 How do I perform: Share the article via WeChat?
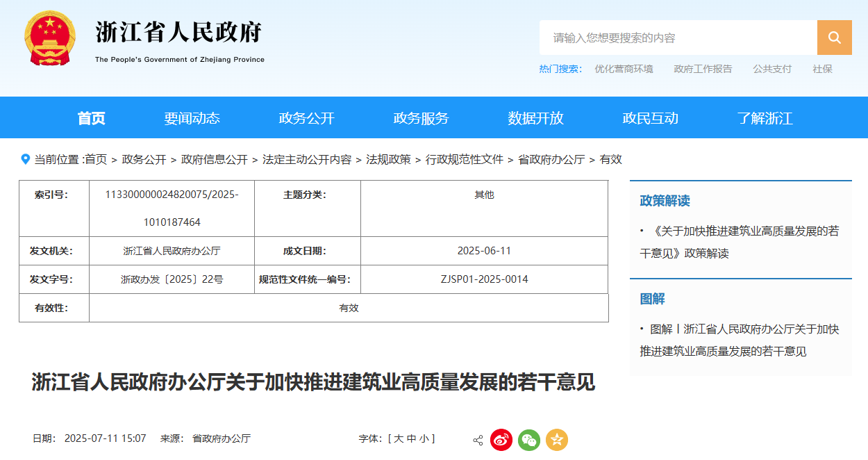tap(529, 439)
